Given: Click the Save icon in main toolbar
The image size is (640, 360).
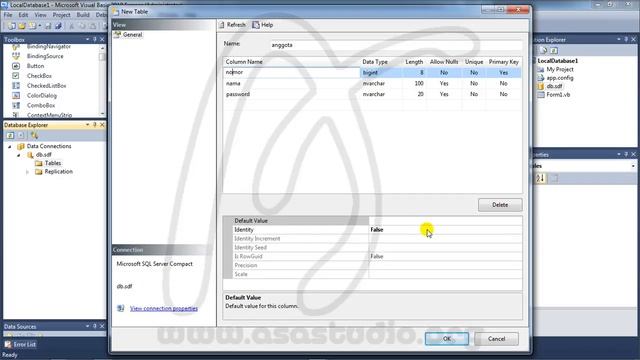Looking at the screenshot, I should pyautogui.click(x=48, y=26).
